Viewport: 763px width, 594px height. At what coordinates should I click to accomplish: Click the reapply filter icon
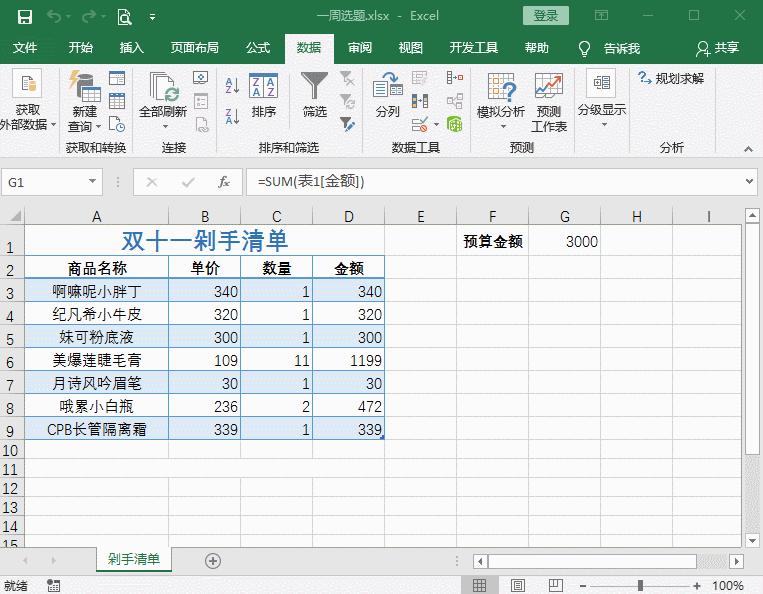(x=347, y=101)
